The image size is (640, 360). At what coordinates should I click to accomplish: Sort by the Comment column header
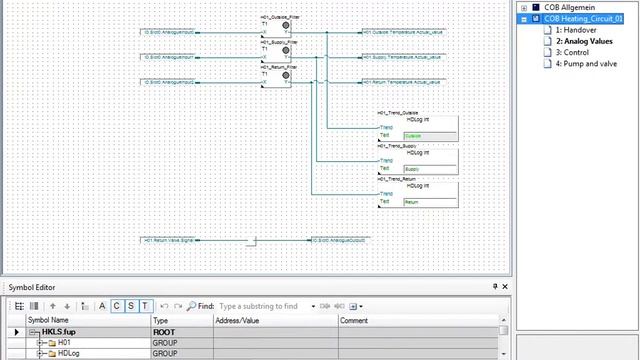[418, 320]
